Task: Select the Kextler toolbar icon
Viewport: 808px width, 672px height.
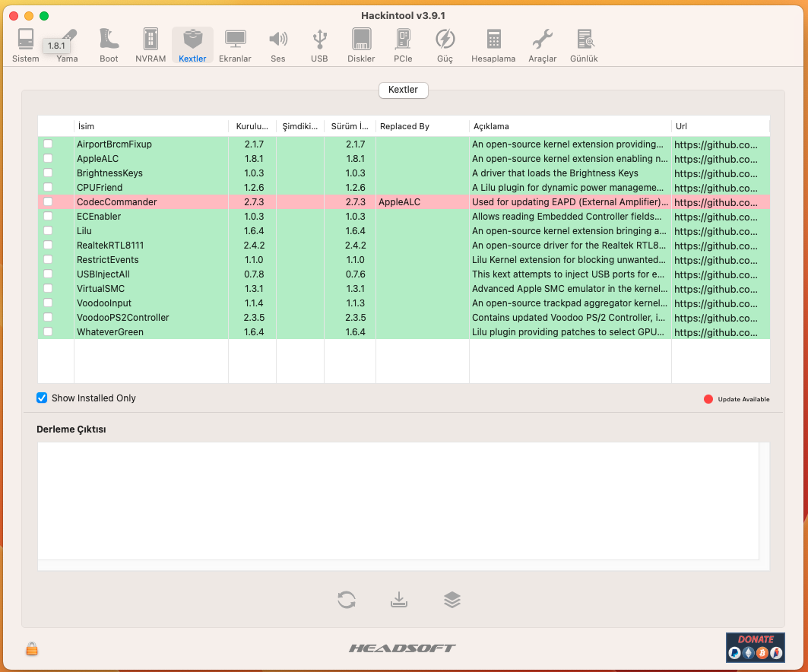Action: [192, 46]
